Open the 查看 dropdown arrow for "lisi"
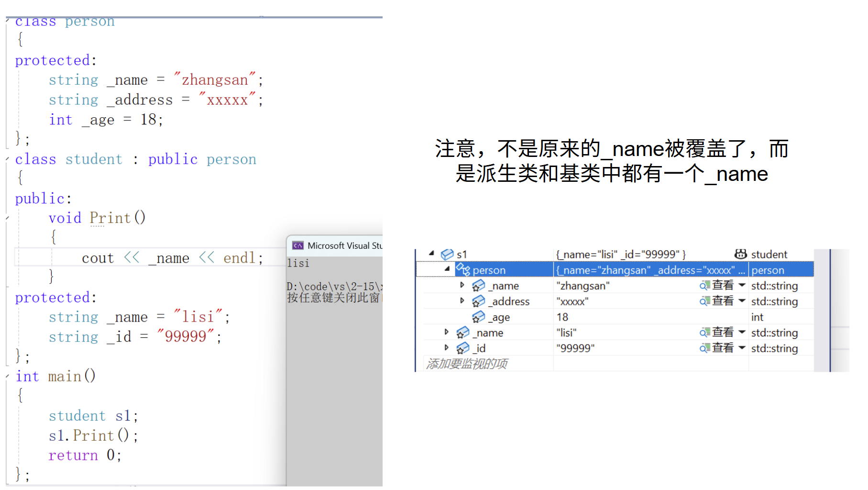 coord(742,332)
